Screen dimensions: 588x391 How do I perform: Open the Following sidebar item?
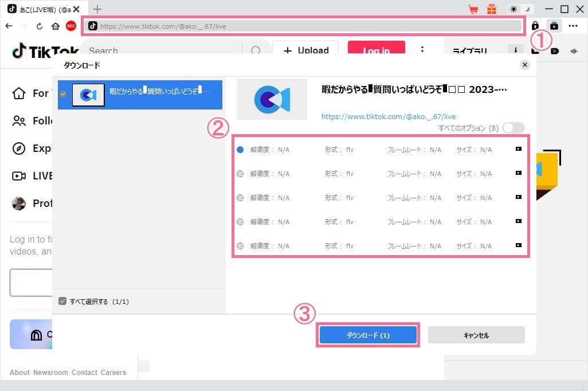pos(32,121)
